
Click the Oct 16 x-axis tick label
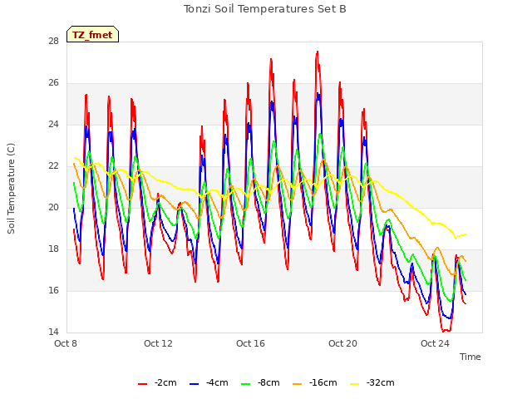point(251,343)
